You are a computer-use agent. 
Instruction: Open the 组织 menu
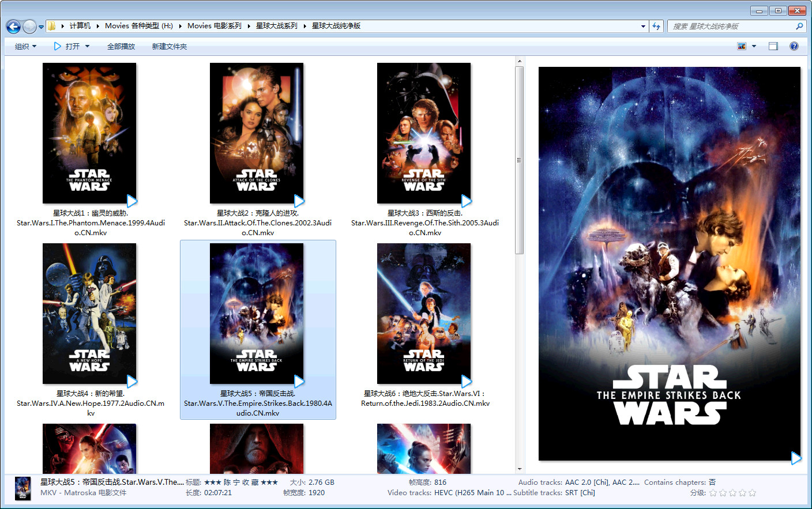click(x=25, y=46)
